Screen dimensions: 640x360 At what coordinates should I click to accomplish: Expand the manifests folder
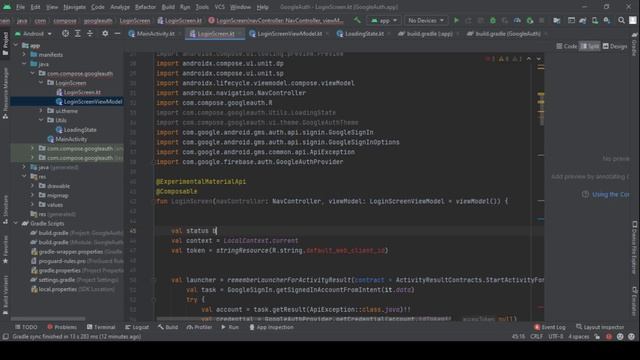tap(24, 54)
